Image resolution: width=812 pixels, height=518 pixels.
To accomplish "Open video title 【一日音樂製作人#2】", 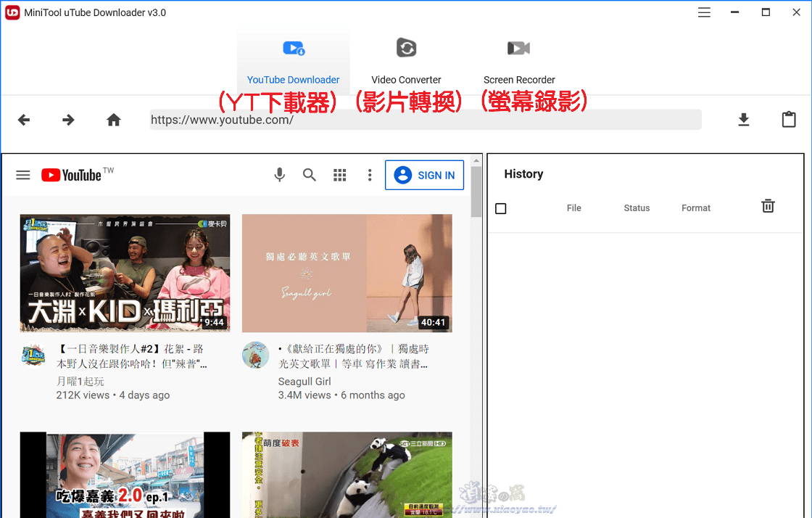I will [x=131, y=356].
